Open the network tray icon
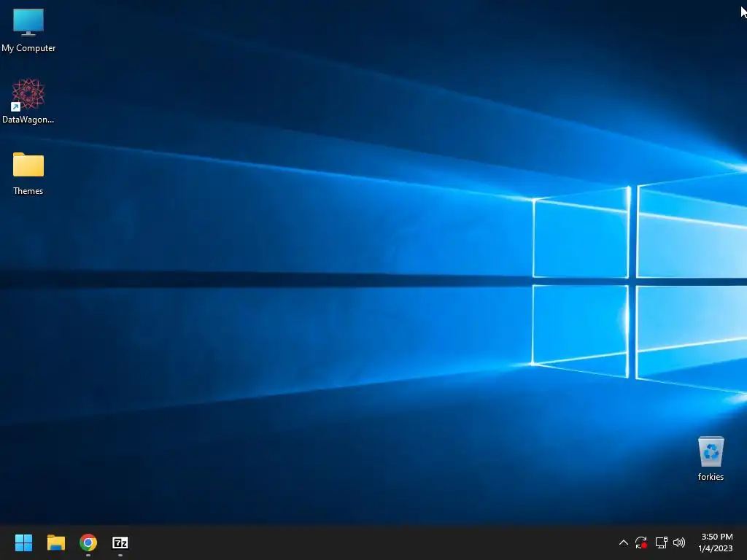The width and height of the screenshot is (747, 560). point(661,542)
